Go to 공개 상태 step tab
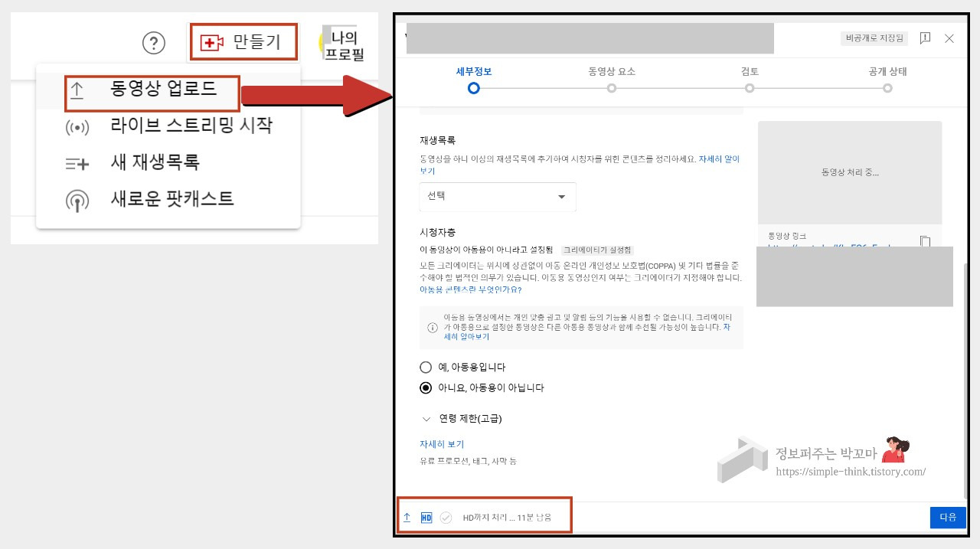Viewport: 980px width, 549px height. click(887, 72)
